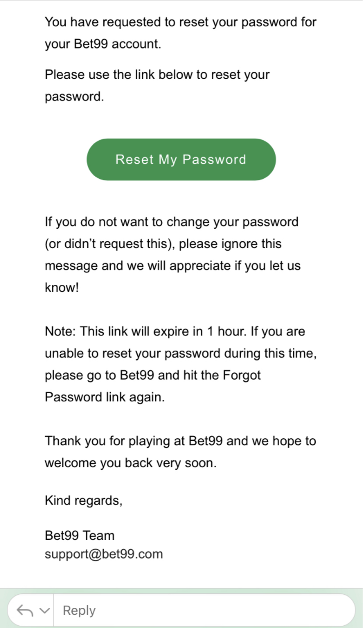Click the 'Thank you for playing' line
364x628 pixels.
point(180,441)
